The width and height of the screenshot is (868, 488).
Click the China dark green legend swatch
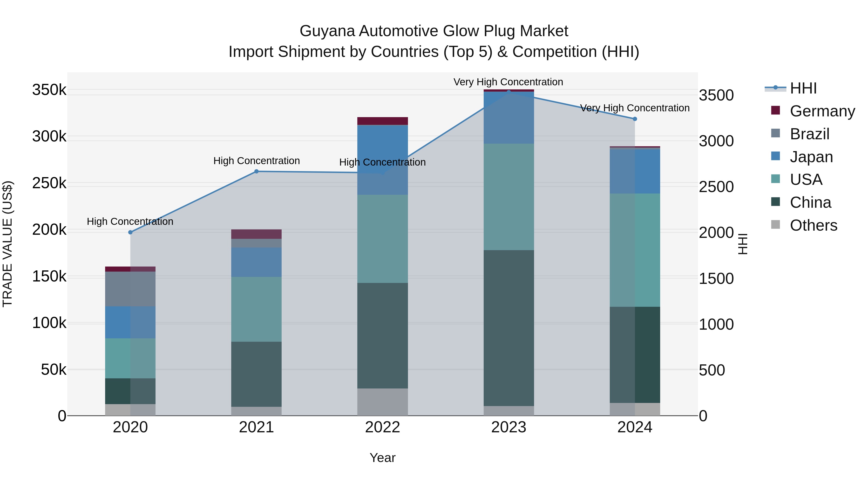click(x=775, y=202)
